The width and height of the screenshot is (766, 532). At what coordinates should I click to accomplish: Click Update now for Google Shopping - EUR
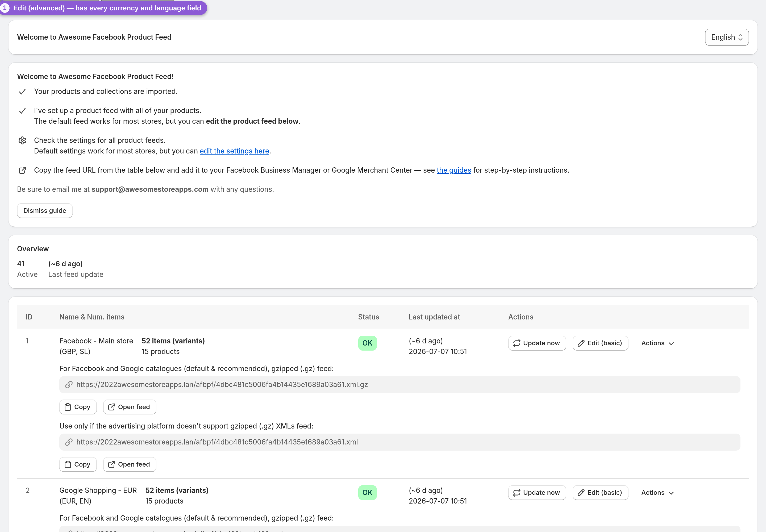click(537, 493)
